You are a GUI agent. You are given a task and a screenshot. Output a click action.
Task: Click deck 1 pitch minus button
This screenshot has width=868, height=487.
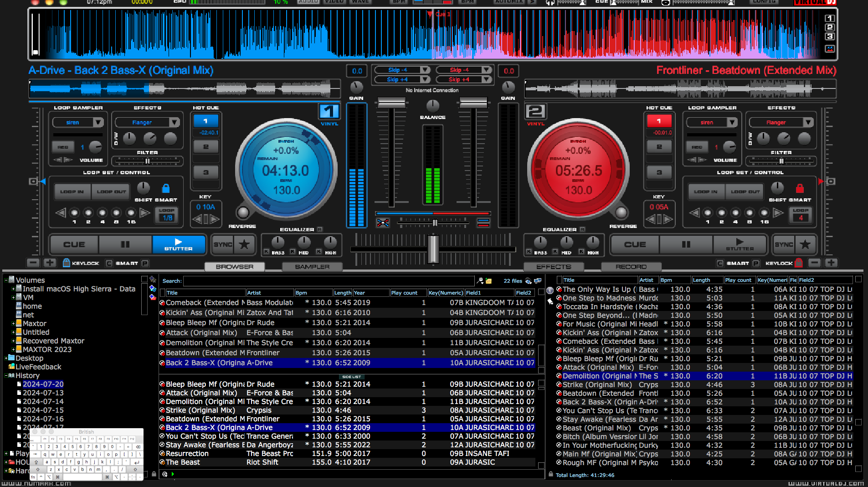33,263
